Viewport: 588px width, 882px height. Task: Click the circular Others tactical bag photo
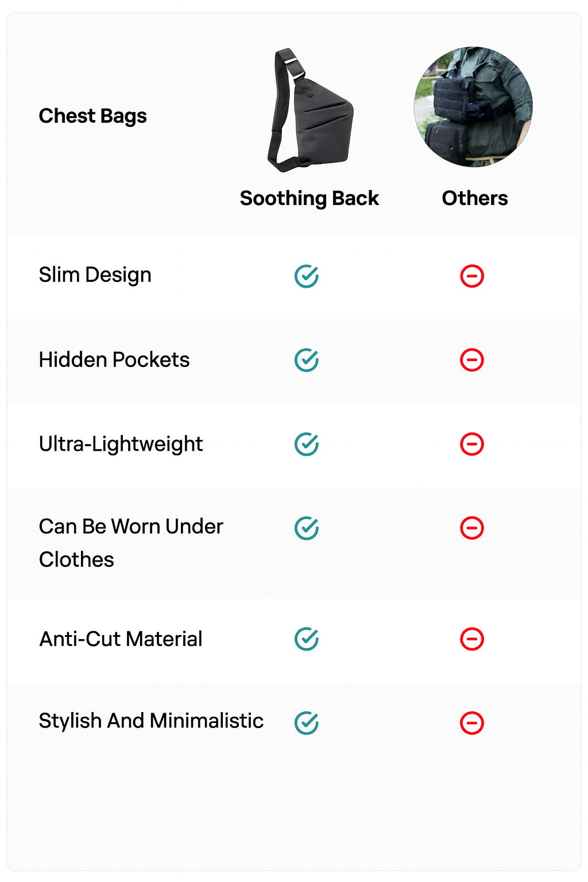pos(473,107)
